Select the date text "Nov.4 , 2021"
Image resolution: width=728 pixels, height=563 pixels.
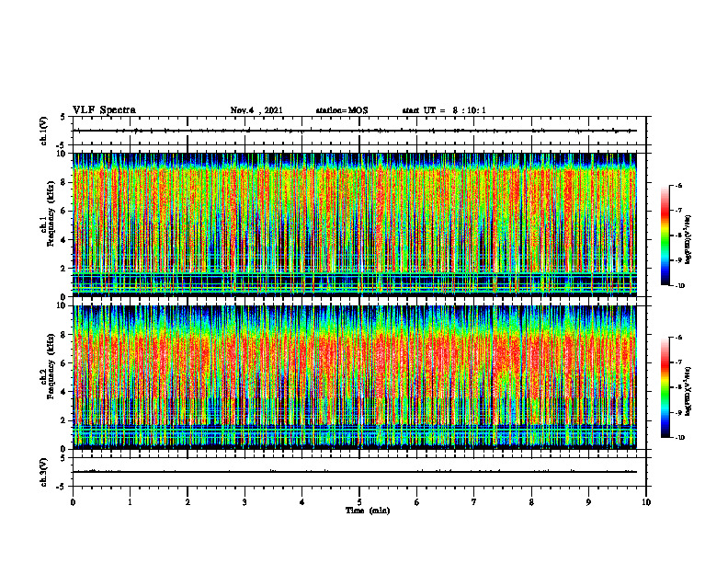256,110
